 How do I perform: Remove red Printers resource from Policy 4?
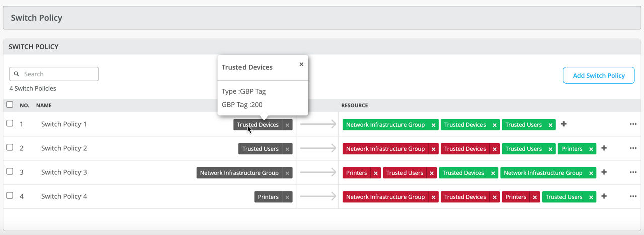coord(534,197)
